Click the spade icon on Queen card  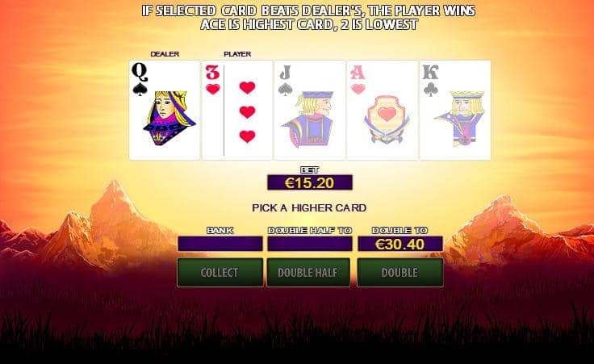[140, 89]
